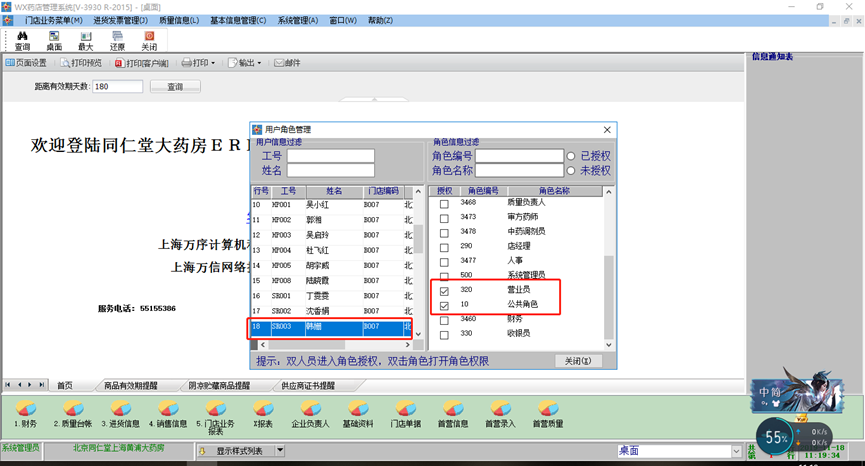Expand the 打印 dropdown arrow
Viewport: 865px width, 466px height.
213,63
